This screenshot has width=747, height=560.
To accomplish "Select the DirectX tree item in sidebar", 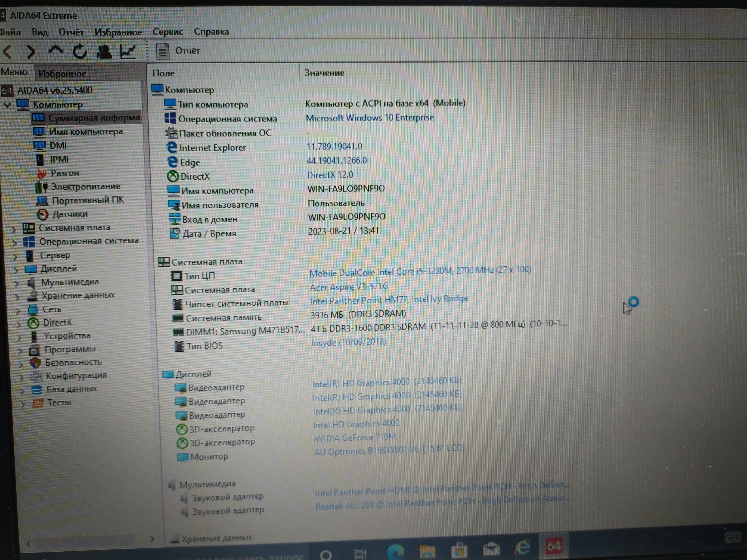I will [x=50, y=323].
